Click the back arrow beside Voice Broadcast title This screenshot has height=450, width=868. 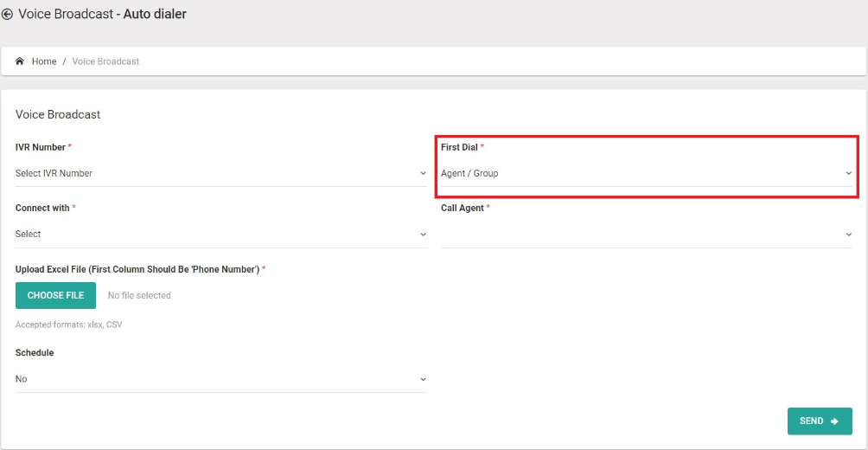(x=7, y=15)
